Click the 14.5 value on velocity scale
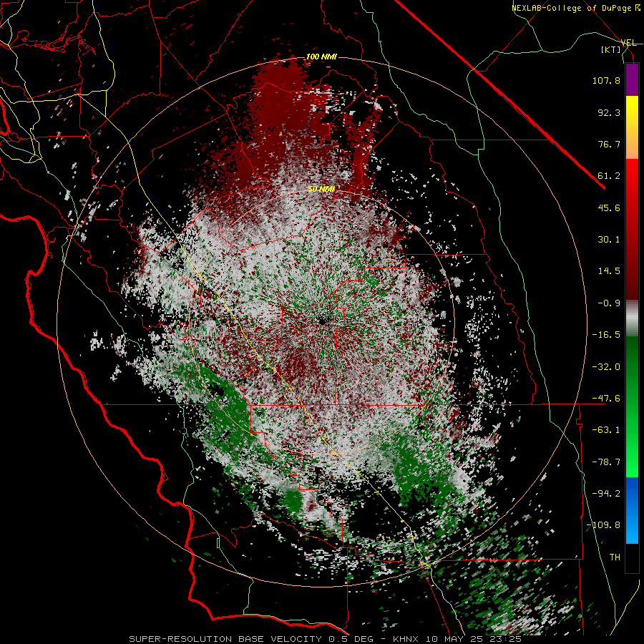Screen dimensions: 644x644 pos(609,271)
